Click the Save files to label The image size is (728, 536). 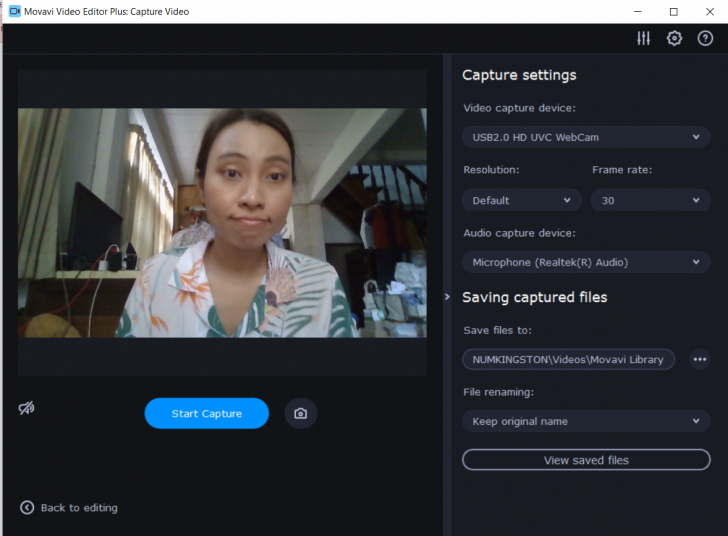coord(497,330)
